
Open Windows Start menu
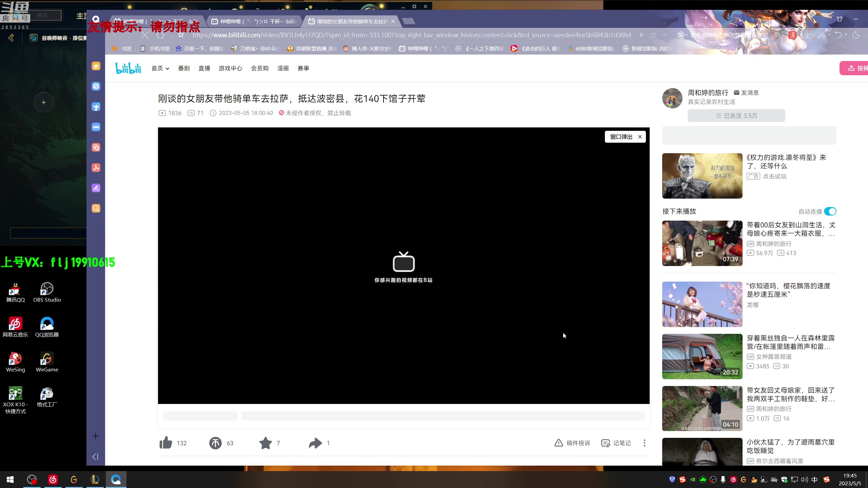click(x=10, y=480)
